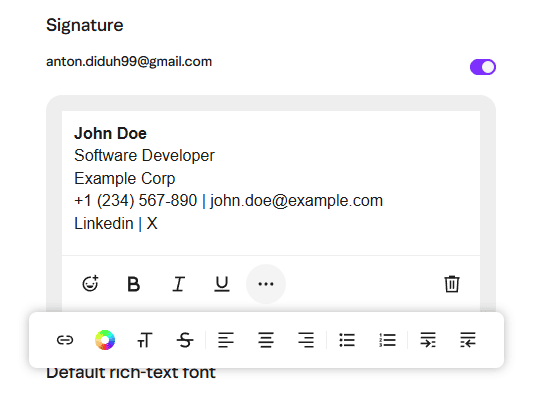This screenshot has height=396, width=548.
Task: Click the 'X' text in signature
Action: click(x=152, y=223)
